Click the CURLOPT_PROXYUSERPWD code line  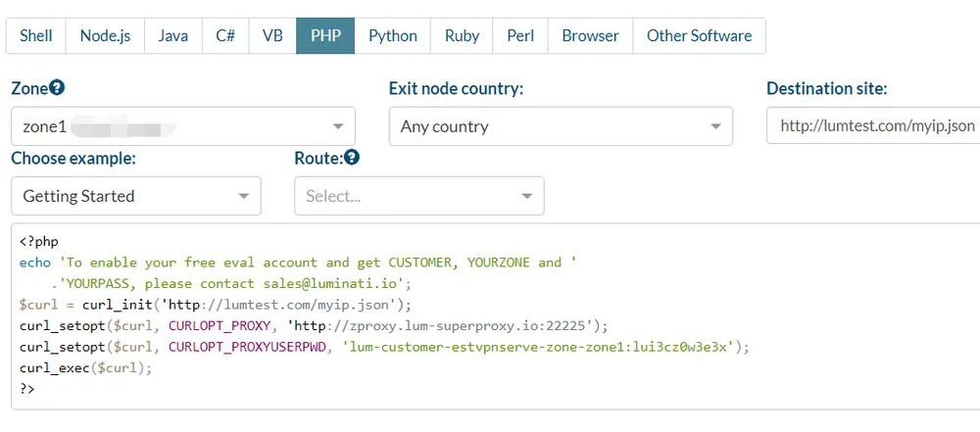(x=384, y=347)
